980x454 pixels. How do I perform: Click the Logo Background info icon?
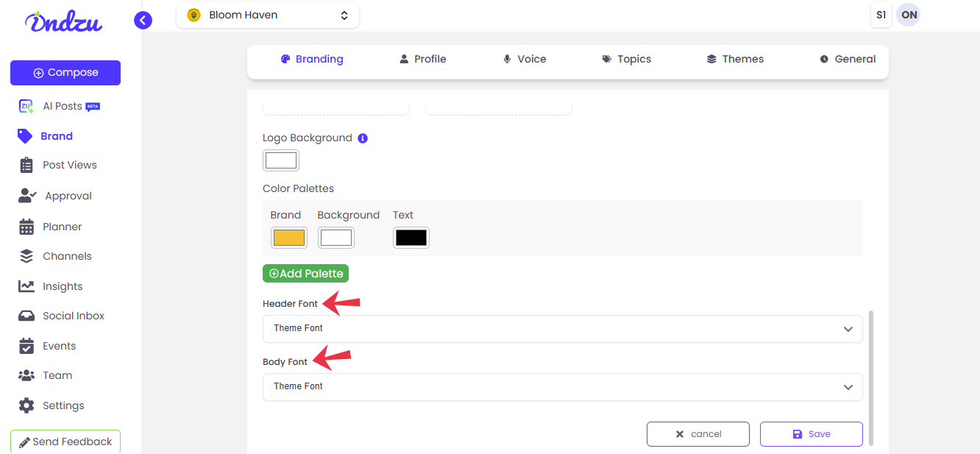363,138
